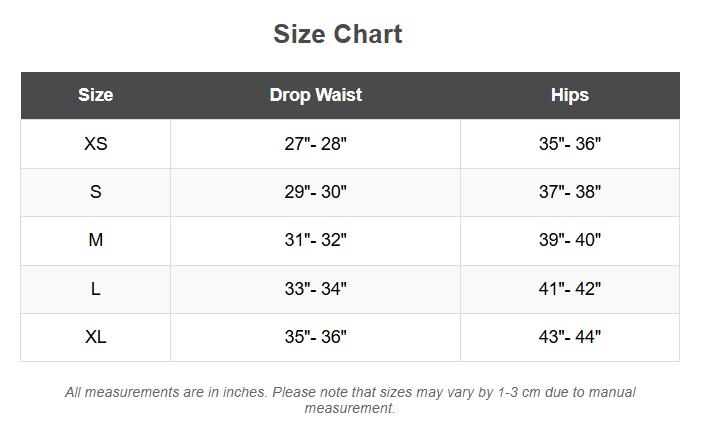
Task: Click the 37"- 38" hips cell
Action: (570, 192)
